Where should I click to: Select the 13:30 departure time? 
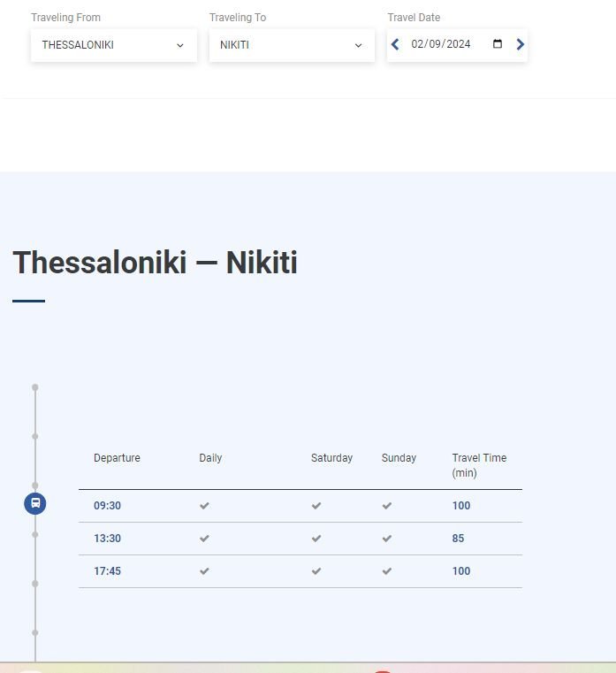(x=107, y=539)
